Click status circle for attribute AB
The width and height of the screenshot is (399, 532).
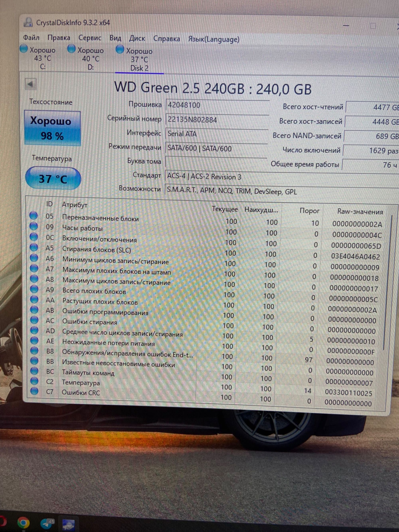34,310
